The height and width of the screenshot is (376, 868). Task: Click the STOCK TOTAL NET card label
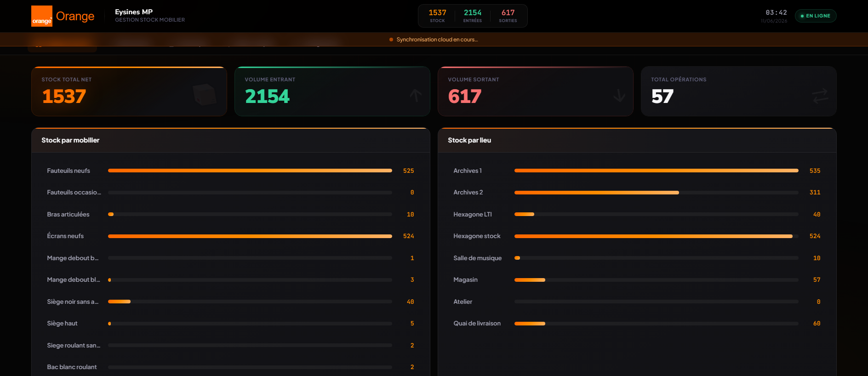[x=67, y=80]
